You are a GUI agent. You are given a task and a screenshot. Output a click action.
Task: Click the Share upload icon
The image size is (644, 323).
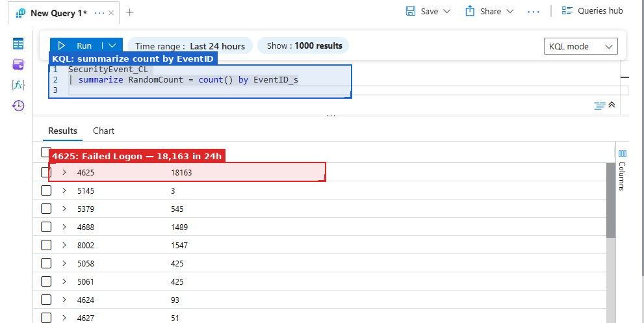click(470, 11)
